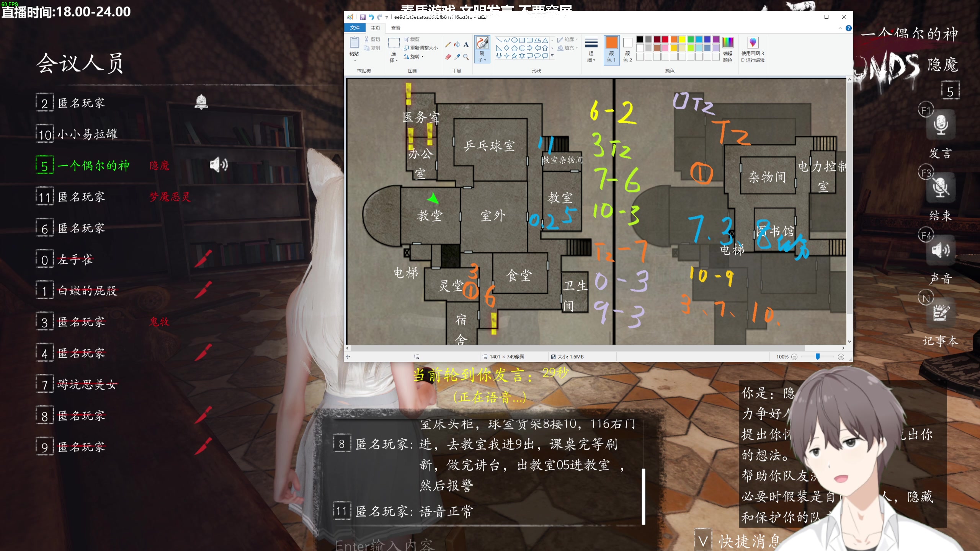The width and height of the screenshot is (980, 551).
Task: Click the zoom out minus button in Paint
Action: coord(794,357)
